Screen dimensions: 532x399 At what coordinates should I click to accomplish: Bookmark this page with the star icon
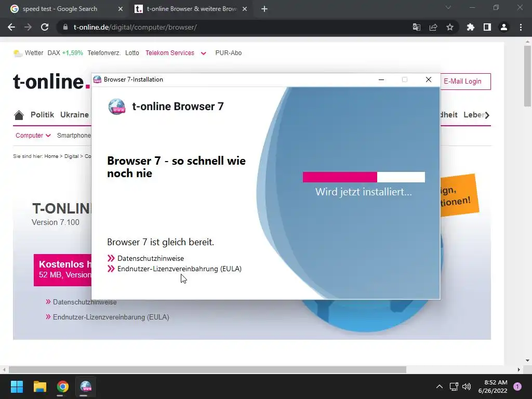click(x=450, y=27)
